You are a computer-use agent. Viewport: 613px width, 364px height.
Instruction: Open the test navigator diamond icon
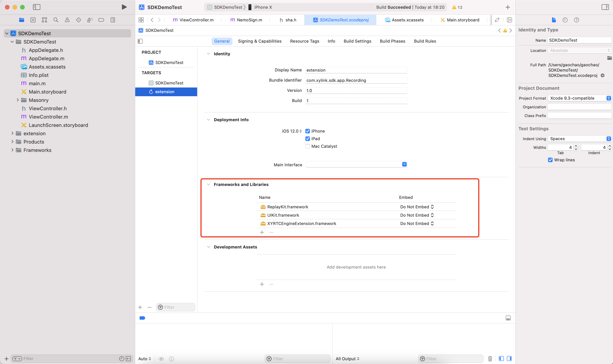coord(78,20)
